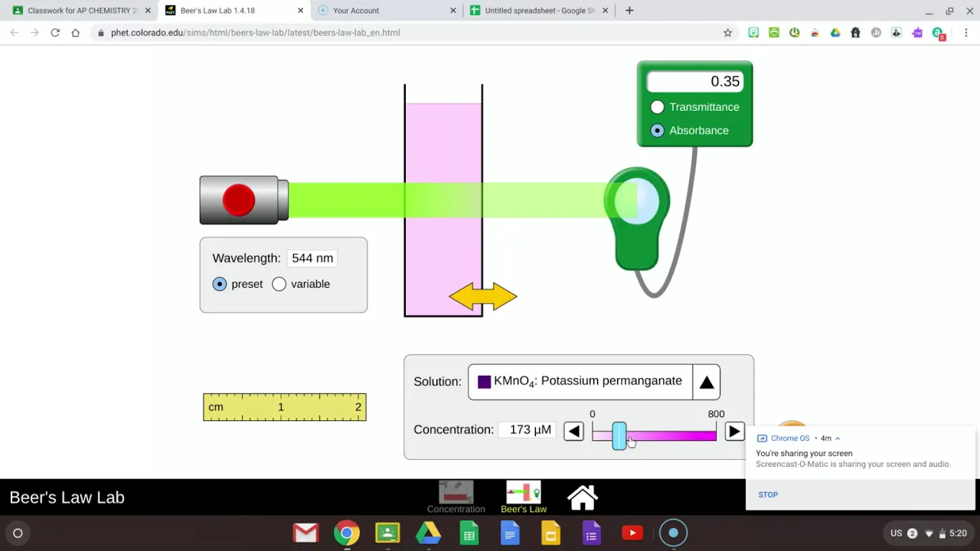
Task: Click the browser forward arrow
Action: pyautogui.click(x=34, y=33)
